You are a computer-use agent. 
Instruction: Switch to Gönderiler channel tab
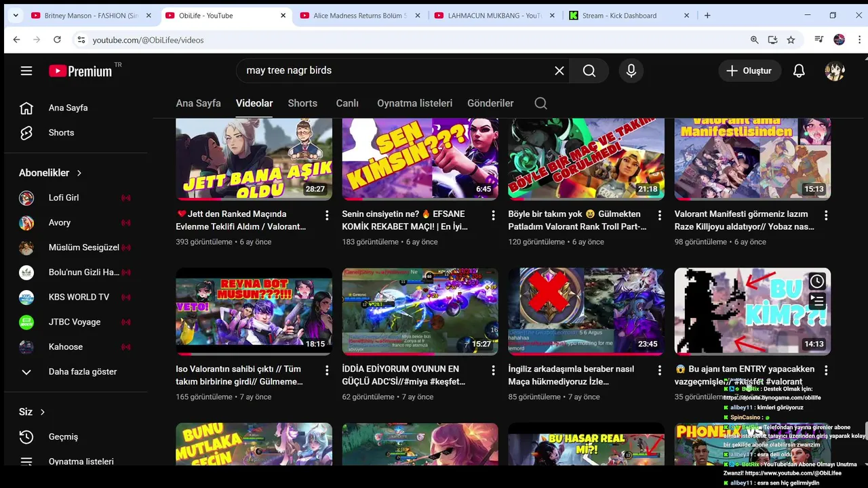click(490, 103)
